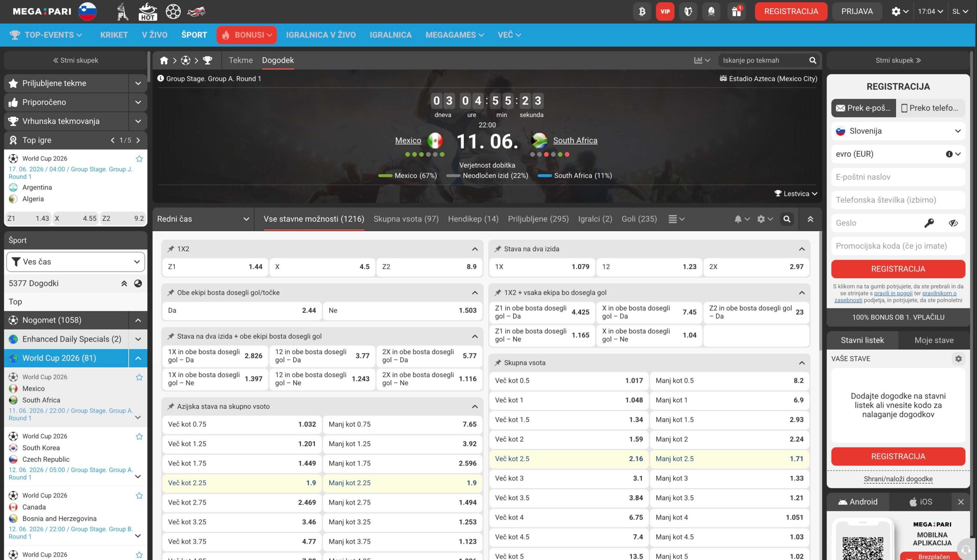Screen dimensions: 977x560
Task: Open the Shrani/naloži dogodke link
Action: [x=898, y=479]
